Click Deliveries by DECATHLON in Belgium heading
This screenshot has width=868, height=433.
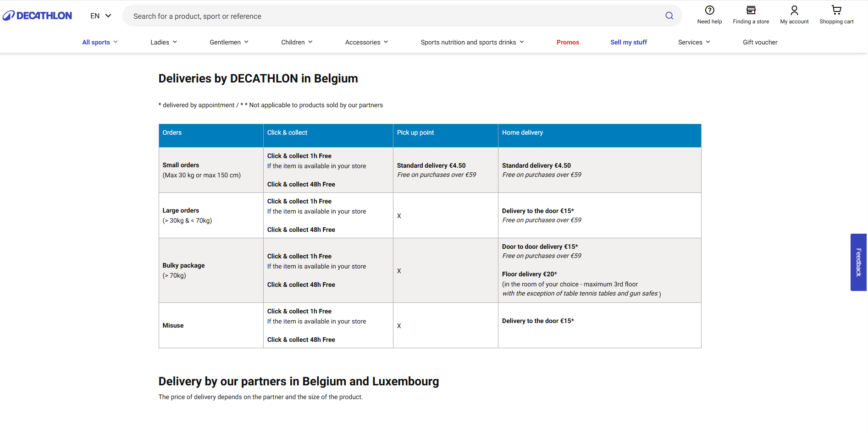[x=258, y=78]
